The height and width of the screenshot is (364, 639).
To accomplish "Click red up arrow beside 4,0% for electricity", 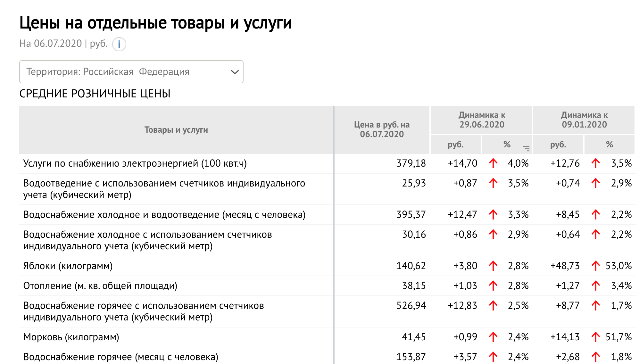I will (x=493, y=163).
